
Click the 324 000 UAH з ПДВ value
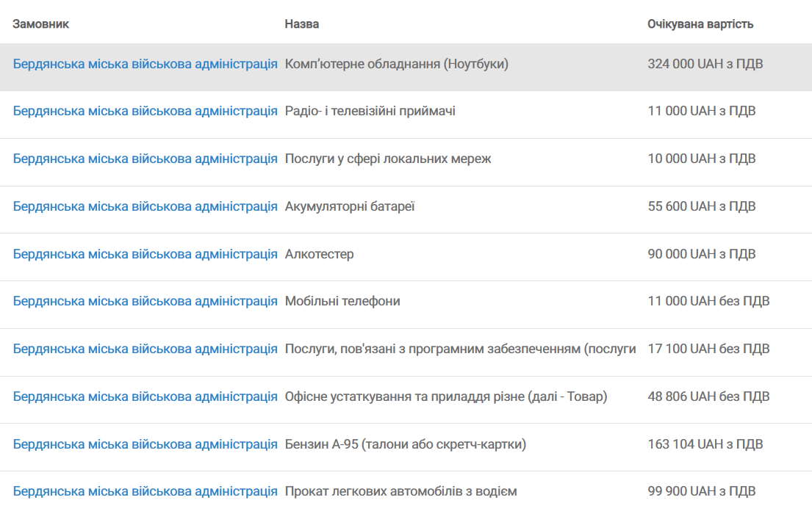[705, 64]
